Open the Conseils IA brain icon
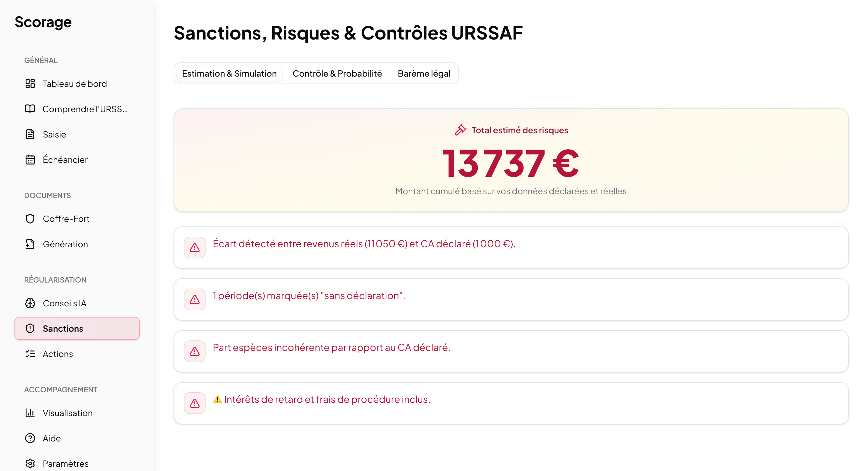This screenshot has height=471, width=868. pos(30,303)
